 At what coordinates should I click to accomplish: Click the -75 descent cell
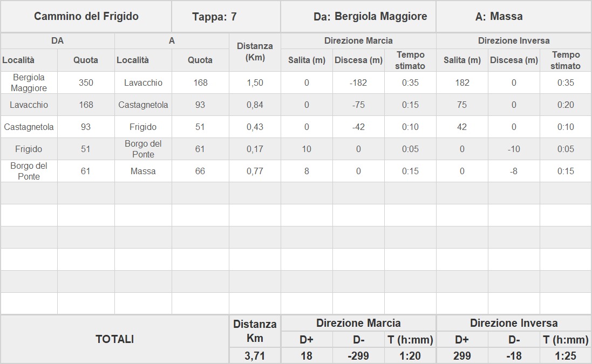click(x=358, y=105)
